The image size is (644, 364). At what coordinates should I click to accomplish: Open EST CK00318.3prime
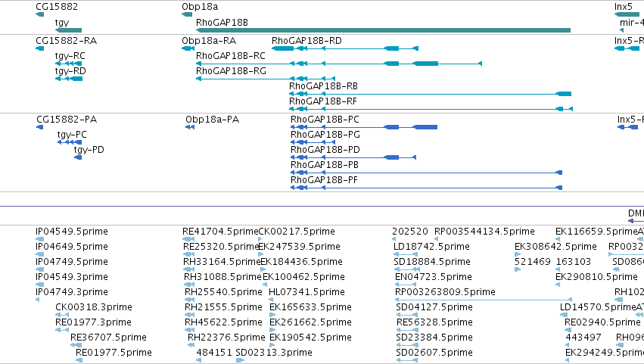click(x=94, y=308)
